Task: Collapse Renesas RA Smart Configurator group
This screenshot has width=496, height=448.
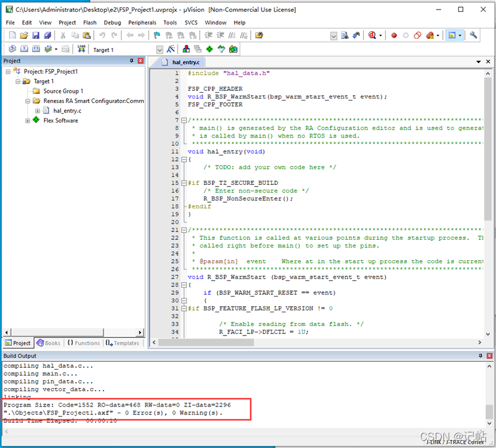Action: point(28,101)
